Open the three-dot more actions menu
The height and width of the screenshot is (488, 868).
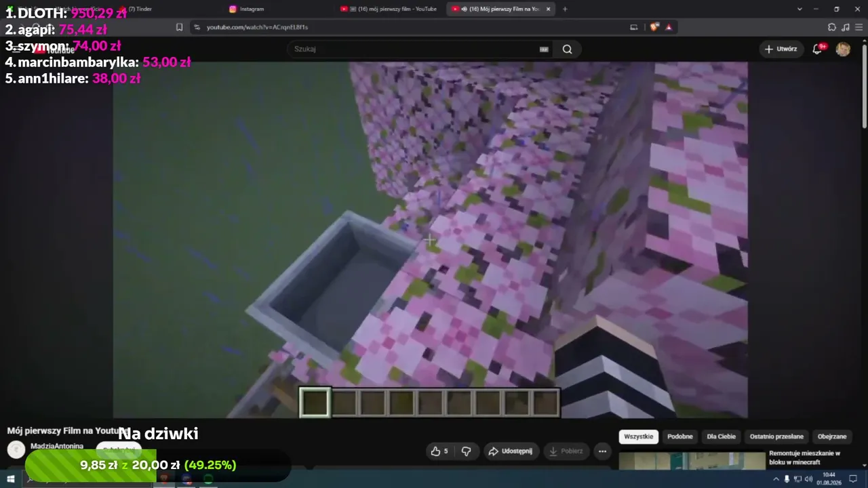[x=602, y=451]
